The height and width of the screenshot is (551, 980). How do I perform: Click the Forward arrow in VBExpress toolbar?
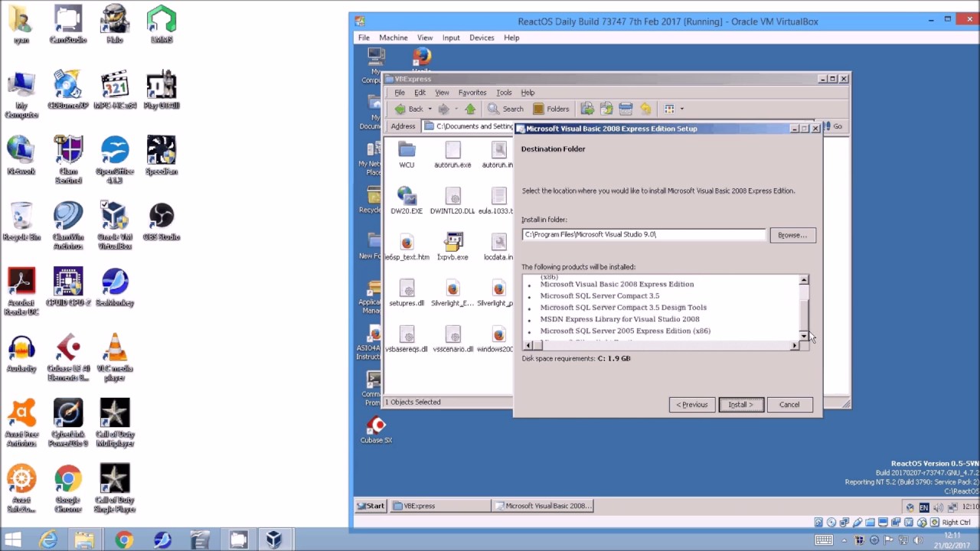pos(444,109)
